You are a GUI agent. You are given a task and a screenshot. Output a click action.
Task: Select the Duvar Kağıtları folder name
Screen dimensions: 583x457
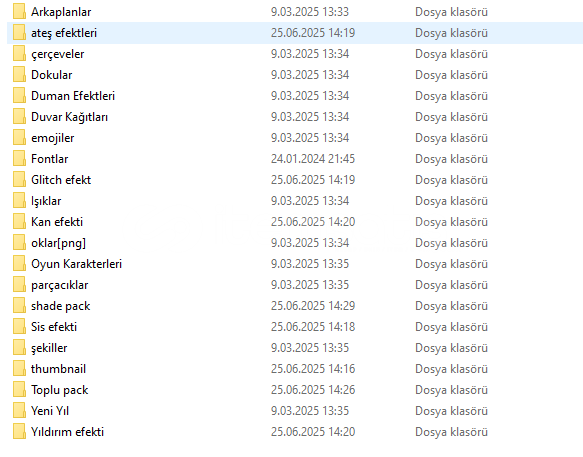pyautogui.click(x=70, y=117)
